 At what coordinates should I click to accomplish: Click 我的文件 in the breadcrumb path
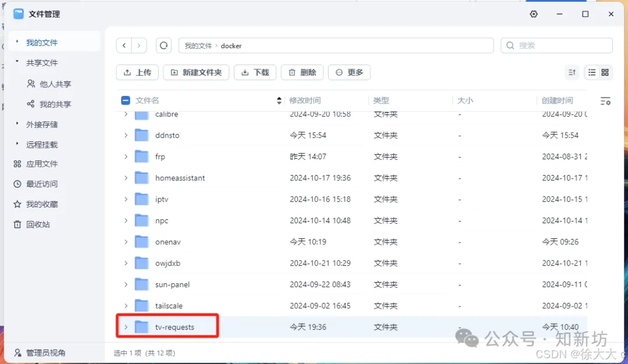pos(198,46)
